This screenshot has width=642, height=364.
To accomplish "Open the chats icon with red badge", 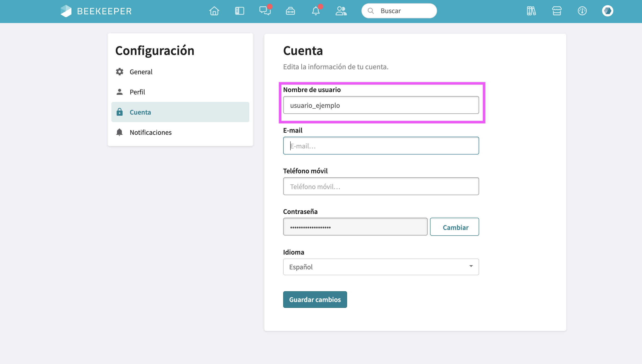I will click(265, 11).
